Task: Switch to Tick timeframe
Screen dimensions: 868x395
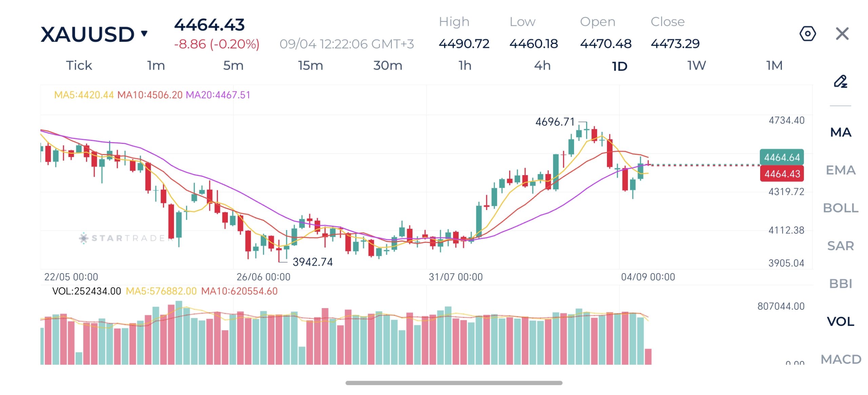Action: [79, 65]
